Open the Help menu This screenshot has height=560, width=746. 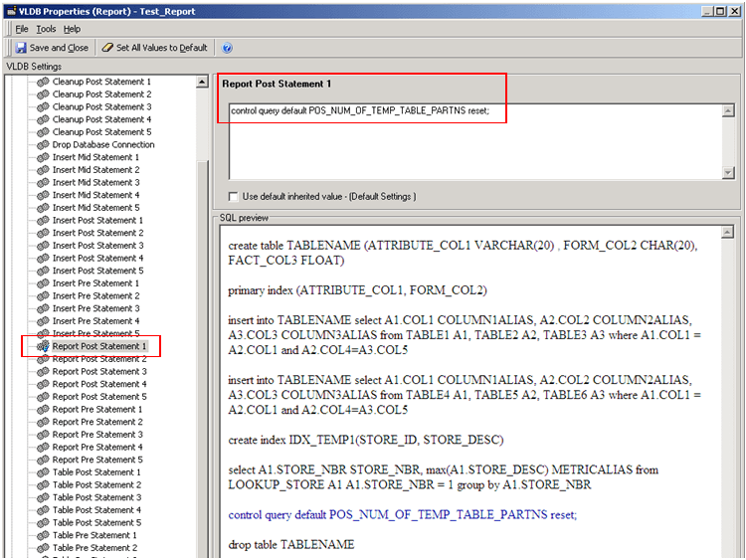(73, 29)
